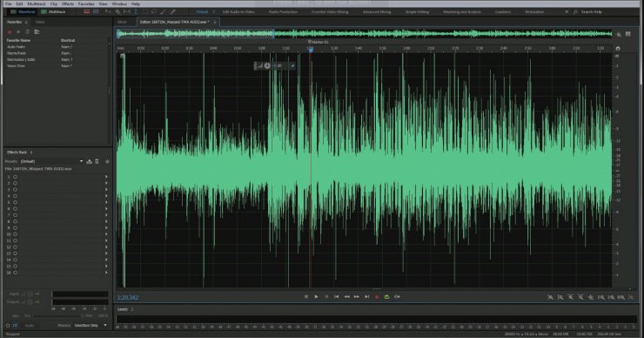
Task: Open effect menu arrow for slot 1
Action: click(x=106, y=177)
